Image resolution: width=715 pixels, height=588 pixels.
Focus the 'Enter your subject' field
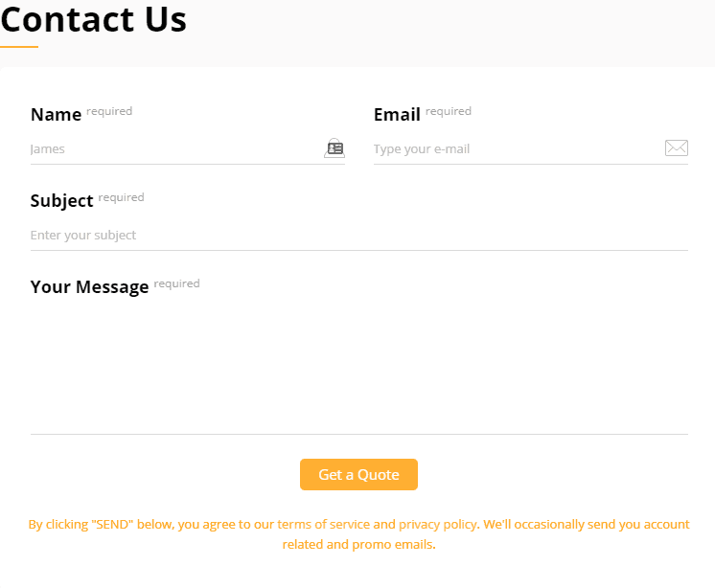tap(359, 235)
